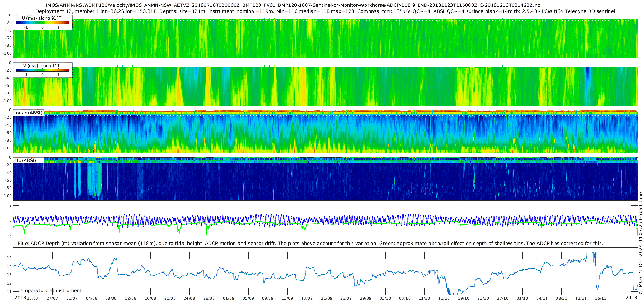
Task: Pick the 01/09 date tick label
Action: tap(229, 298)
